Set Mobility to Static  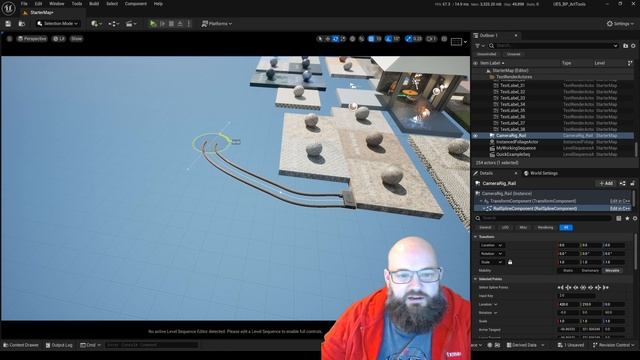(568, 271)
